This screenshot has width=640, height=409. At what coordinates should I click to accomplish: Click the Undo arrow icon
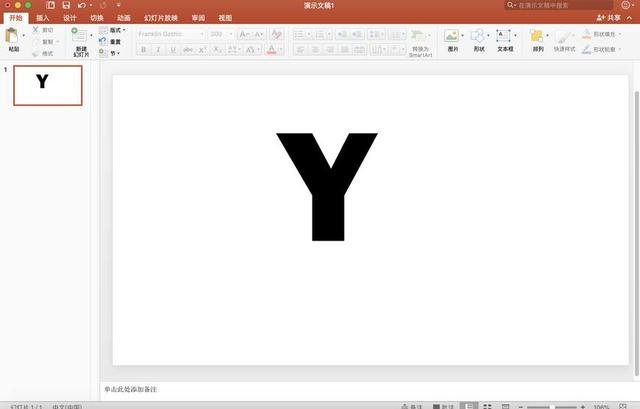[81, 5]
